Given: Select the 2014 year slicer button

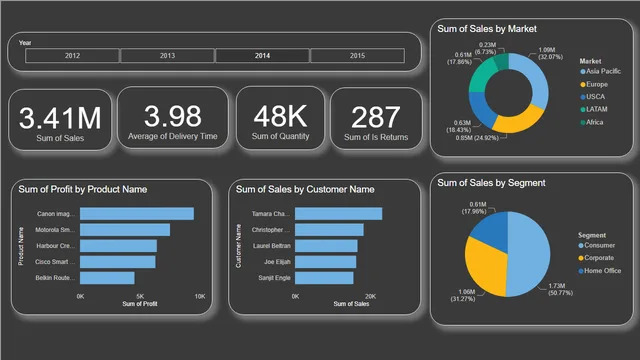Looking at the screenshot, I should click(262, 56).
